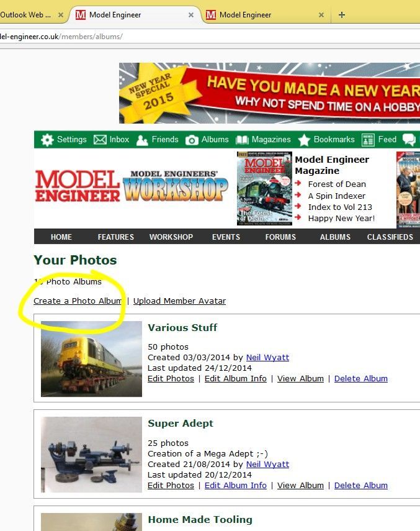Open ALBUMS in navigation bar
Screen dimensions: 420x531
pos(335,237)
